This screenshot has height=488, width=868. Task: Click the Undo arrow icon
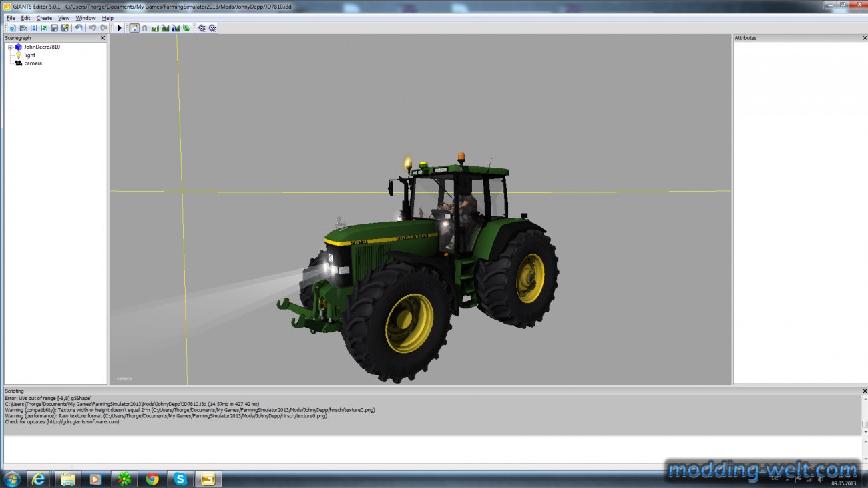[93, 28]
